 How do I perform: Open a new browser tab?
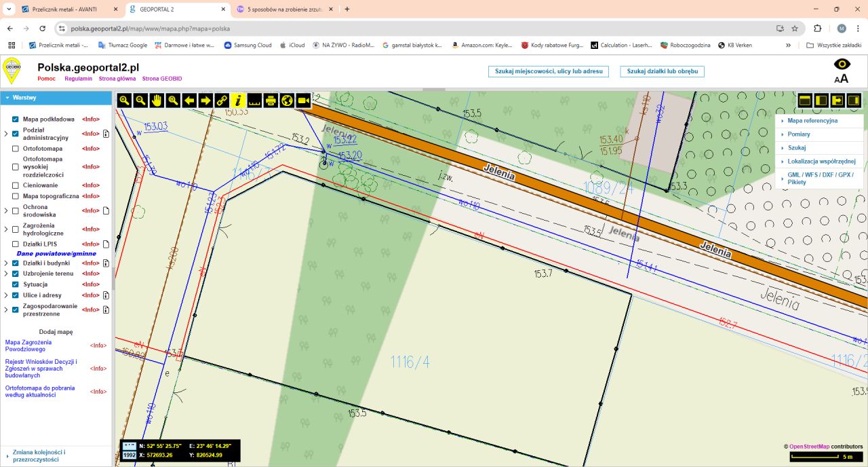pos(347,10)
